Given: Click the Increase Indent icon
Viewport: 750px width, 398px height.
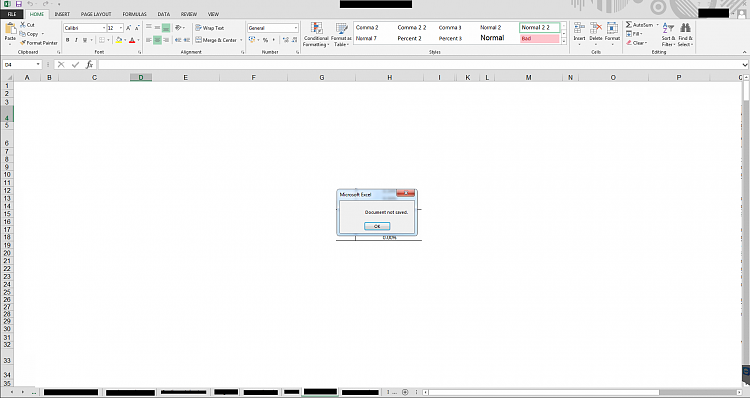Looking at the screenshot, I should pos(187,40).
